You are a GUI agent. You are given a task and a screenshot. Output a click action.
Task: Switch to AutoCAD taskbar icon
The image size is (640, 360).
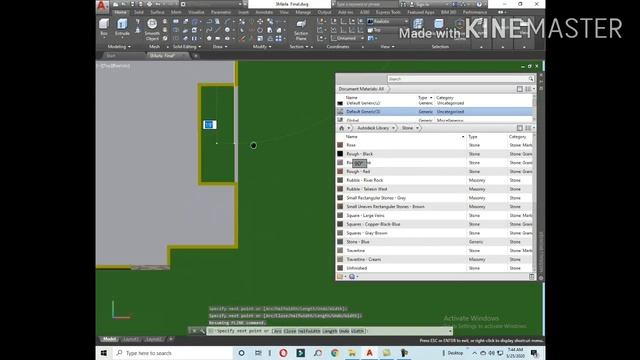[369, 353]
